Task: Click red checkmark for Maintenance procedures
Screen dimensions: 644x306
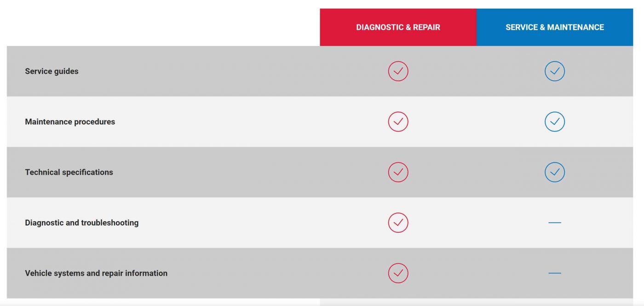Action: 398,121
